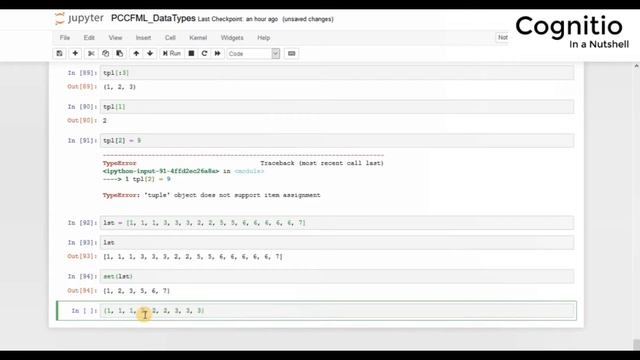This screenshot has width=640, height=360.
Task: Move selected cell up arrow
Action: tap(136, 53)
